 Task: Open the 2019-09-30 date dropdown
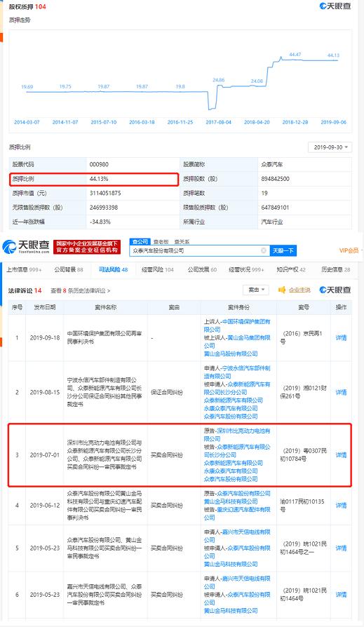(x=330, y=147)
